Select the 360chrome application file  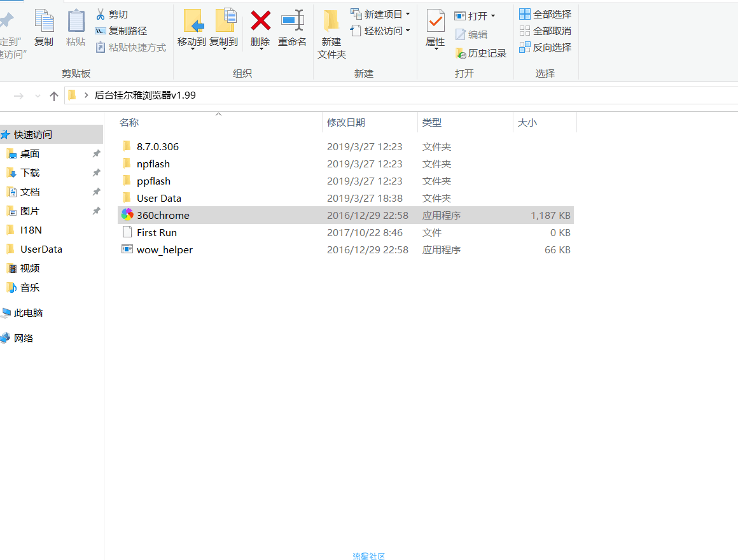coord(163,215)
